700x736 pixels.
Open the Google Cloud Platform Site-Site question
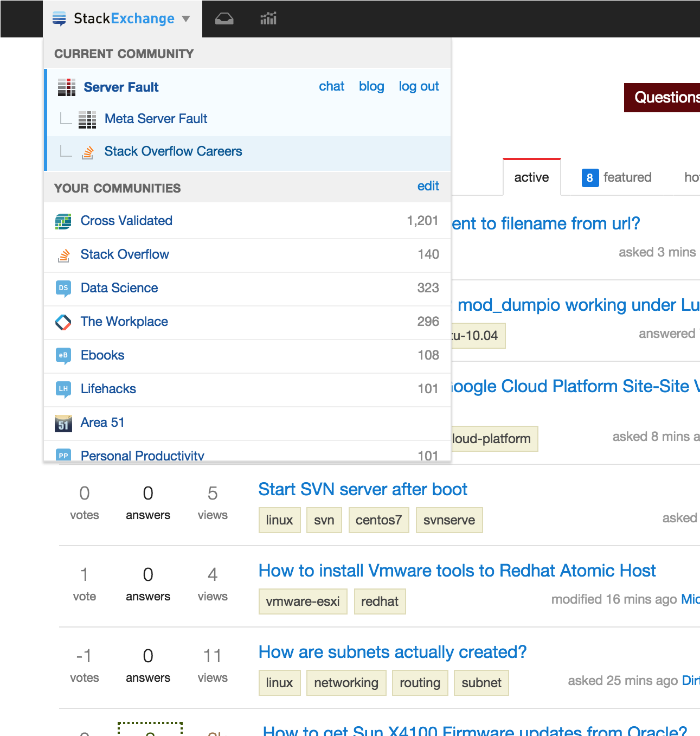(575, 386)
